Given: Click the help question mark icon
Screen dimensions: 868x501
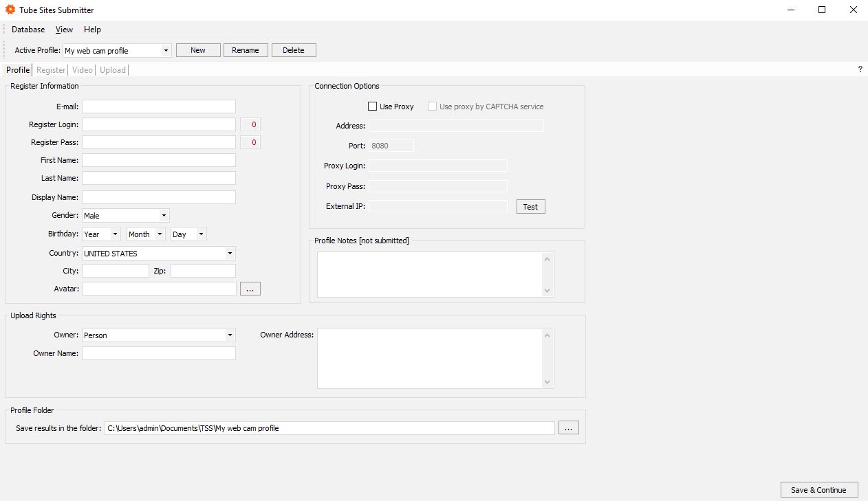Looking at the screenshot, I should tap(860, 69).
